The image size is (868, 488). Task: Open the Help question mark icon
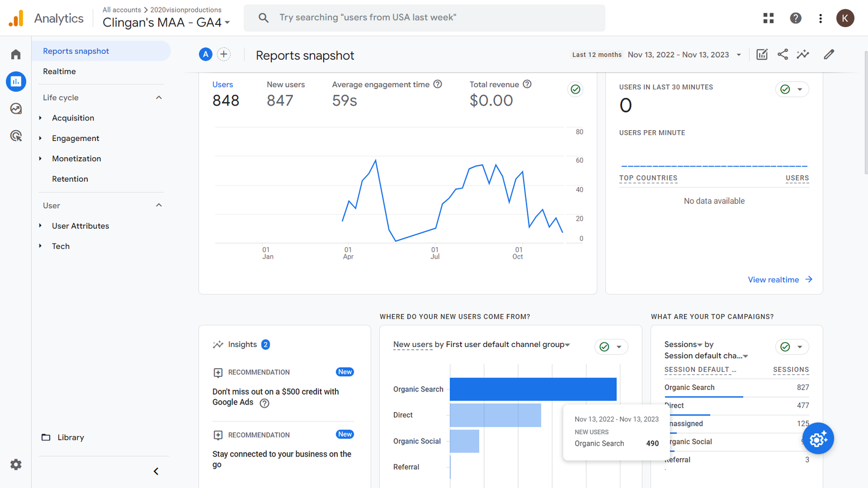pos(795,18)
